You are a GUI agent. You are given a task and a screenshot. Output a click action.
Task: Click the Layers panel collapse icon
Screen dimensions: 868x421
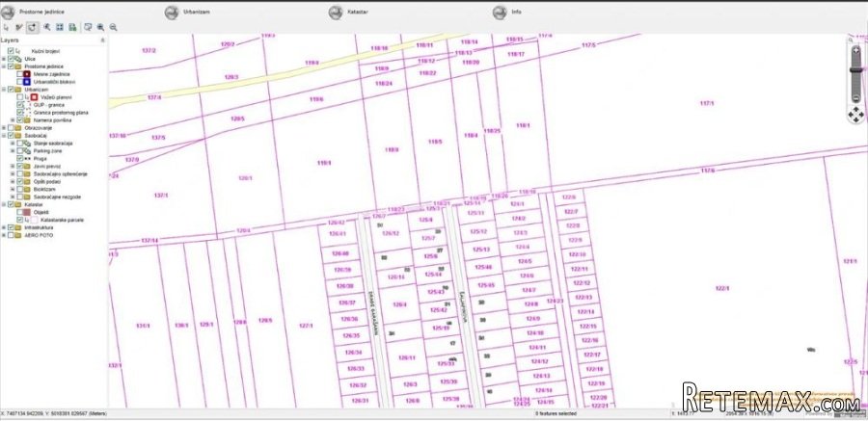click(x=102, y=40)
